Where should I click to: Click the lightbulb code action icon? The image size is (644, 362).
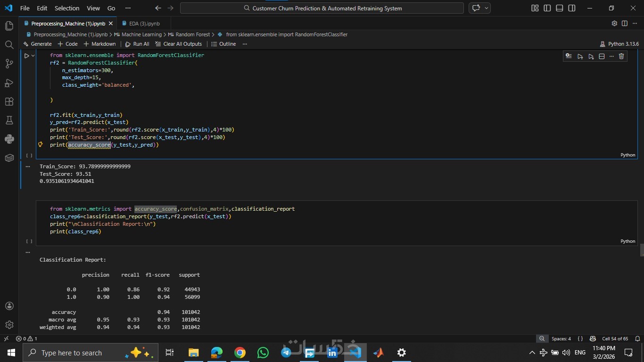click(41, 145)
